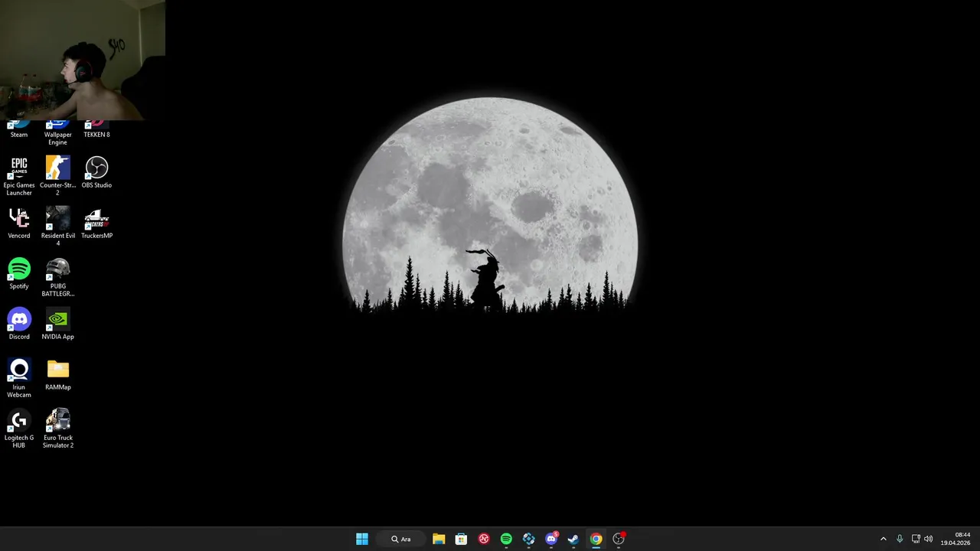The image size is (980, 551).
Task: Click the Resident Evil 4 shortcut
Action: (x=57, y=227)
